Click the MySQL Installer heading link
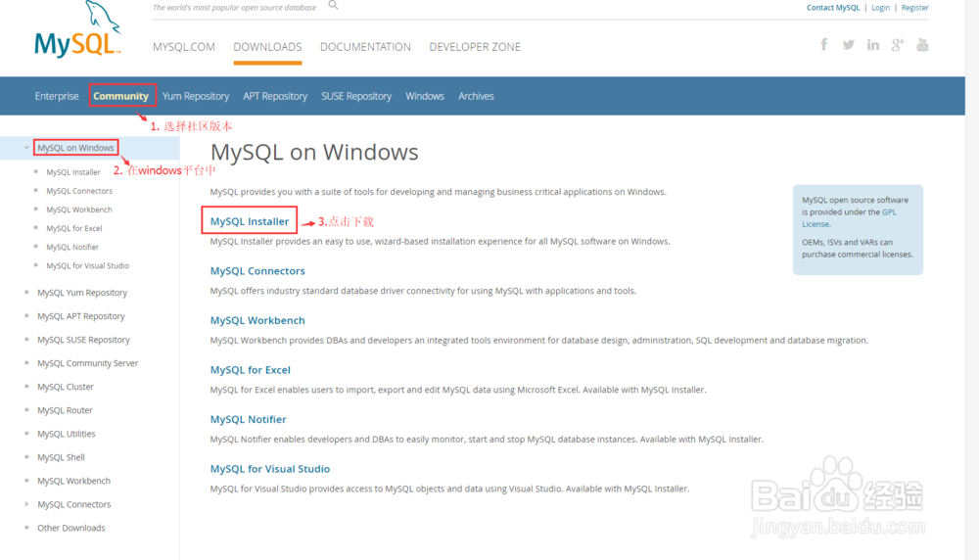 pyautogui.click(x=250, y=221)
